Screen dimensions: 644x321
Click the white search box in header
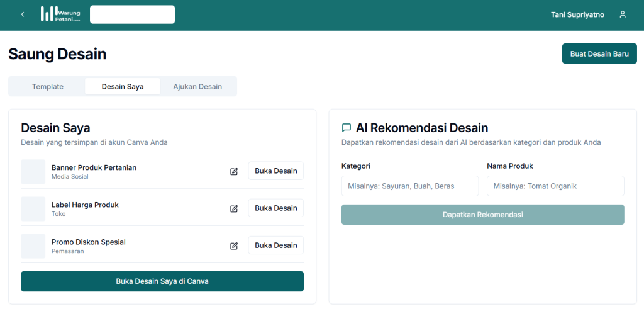point(132,14)
